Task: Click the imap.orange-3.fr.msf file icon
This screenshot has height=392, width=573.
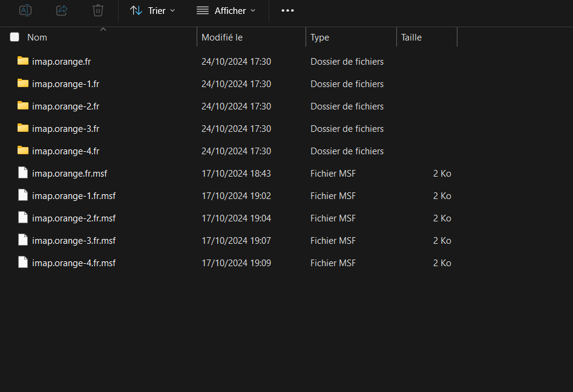Action: click(23, 240)
